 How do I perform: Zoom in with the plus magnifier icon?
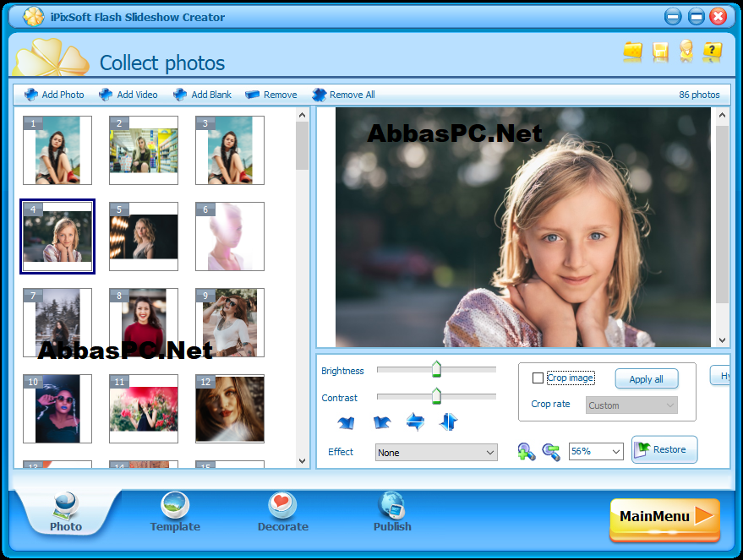[527, 451]
